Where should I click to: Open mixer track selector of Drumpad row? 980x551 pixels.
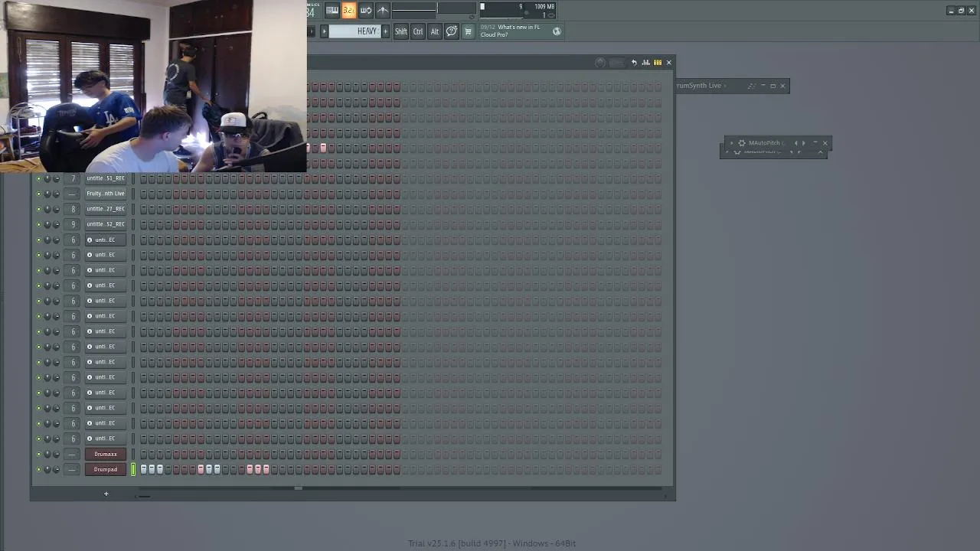coord(73,469)
